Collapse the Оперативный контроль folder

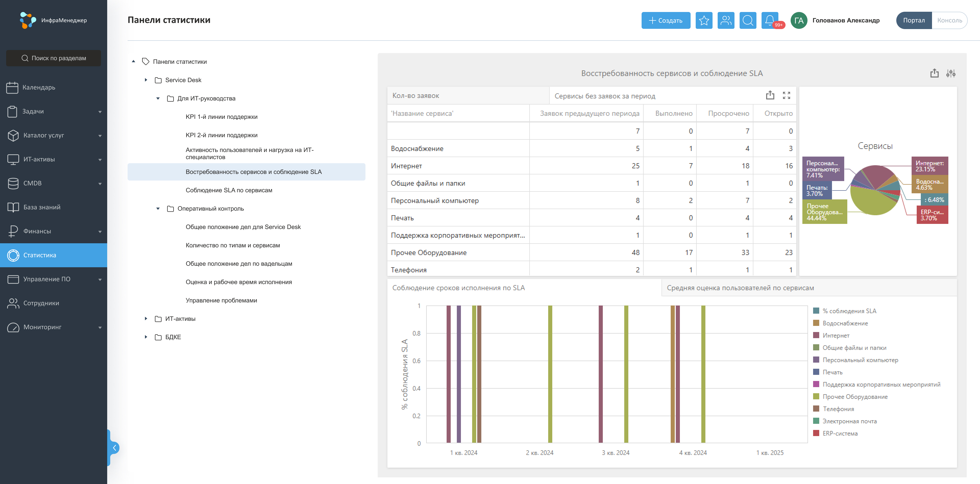click(x=158, y=209)
